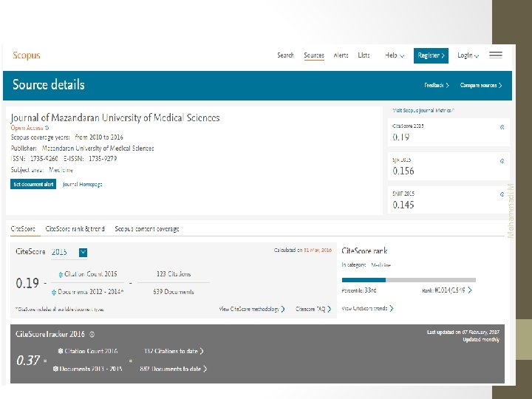The width and height of the screenshot is (532, 399).
Task: Click the Compare sources link
Action: click(481, 85)
